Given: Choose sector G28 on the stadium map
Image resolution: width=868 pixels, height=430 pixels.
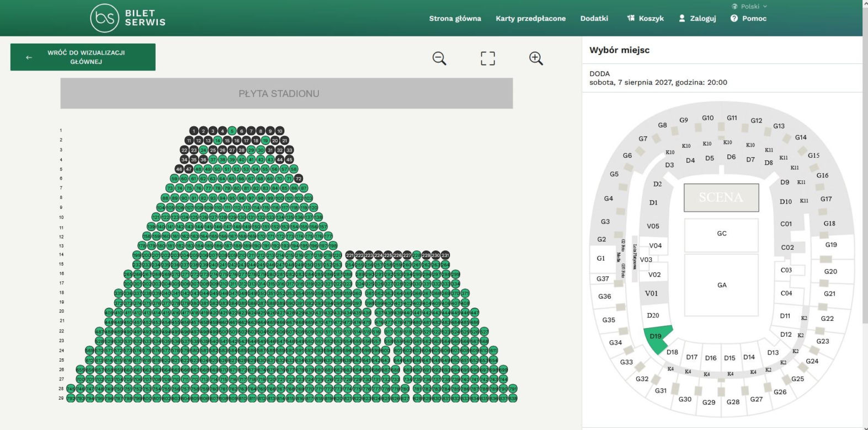Looking at the screenshot, I should [733, 402].
